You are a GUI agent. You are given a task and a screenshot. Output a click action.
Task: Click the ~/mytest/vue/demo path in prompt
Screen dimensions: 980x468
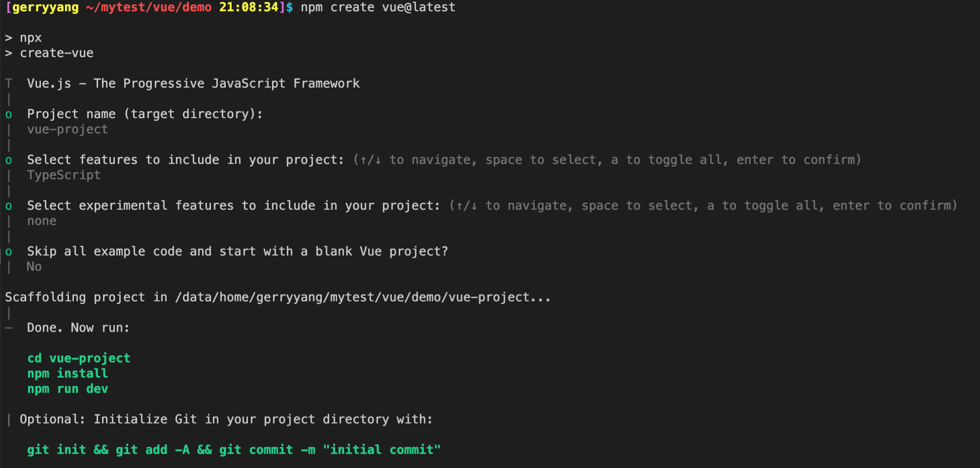[149, 8]
